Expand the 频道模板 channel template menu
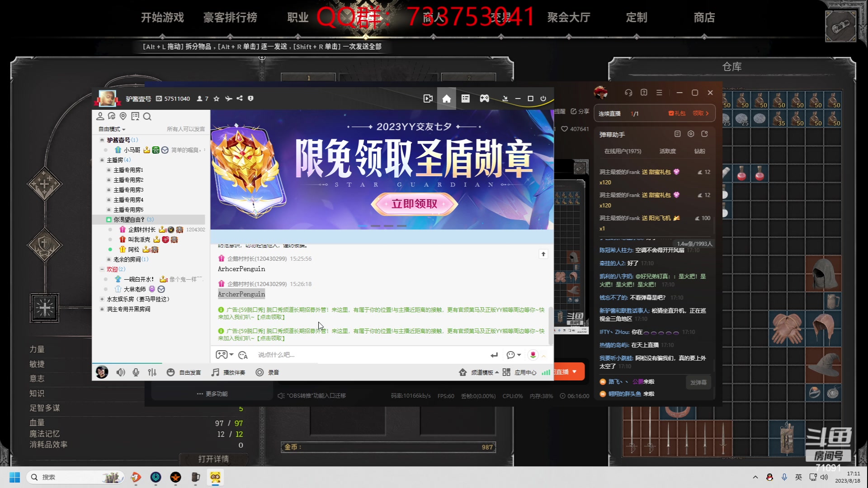868x488 pixels. (479, 372)
